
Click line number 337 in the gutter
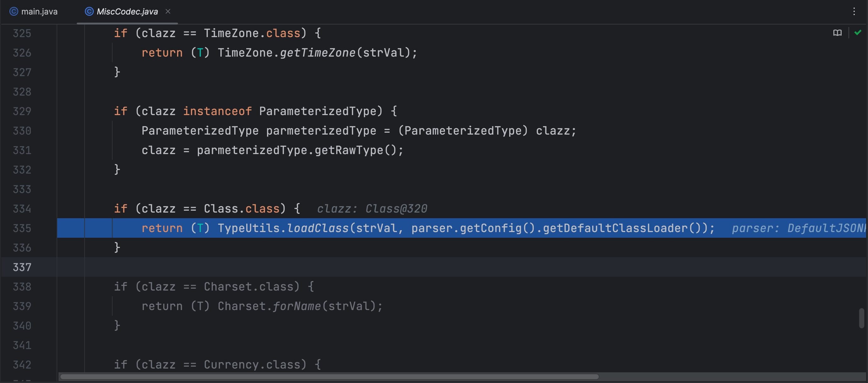pos(22,267)
